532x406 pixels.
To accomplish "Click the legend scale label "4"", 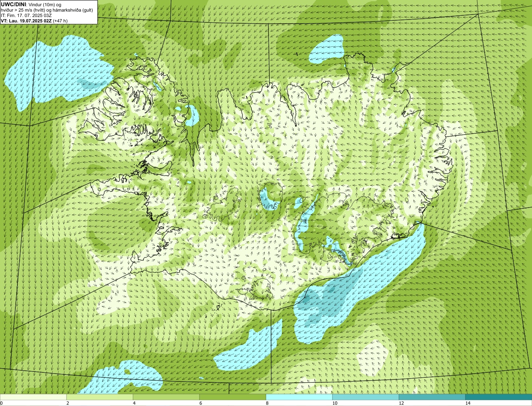I will pos(134,403).
